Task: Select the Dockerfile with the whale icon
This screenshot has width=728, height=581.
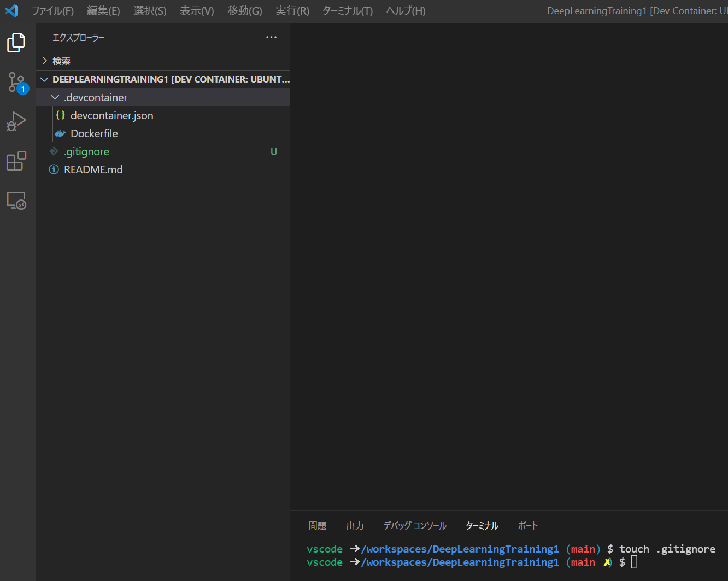Action: point(60,133)
